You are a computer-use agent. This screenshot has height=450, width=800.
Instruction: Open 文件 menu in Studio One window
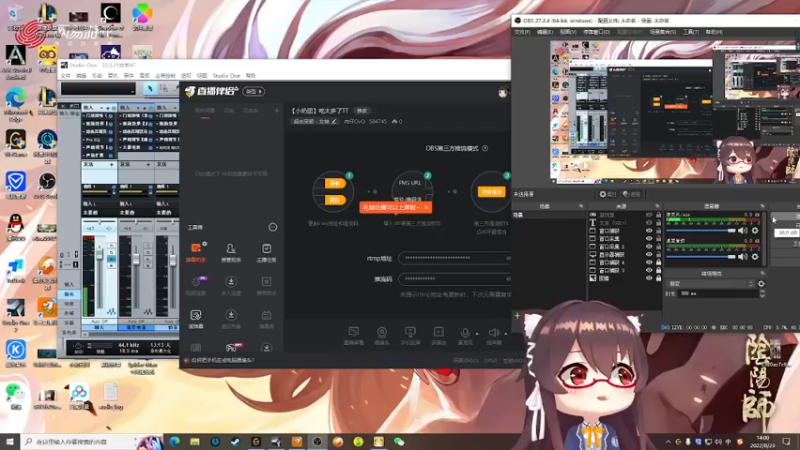(x=65, y=76)
